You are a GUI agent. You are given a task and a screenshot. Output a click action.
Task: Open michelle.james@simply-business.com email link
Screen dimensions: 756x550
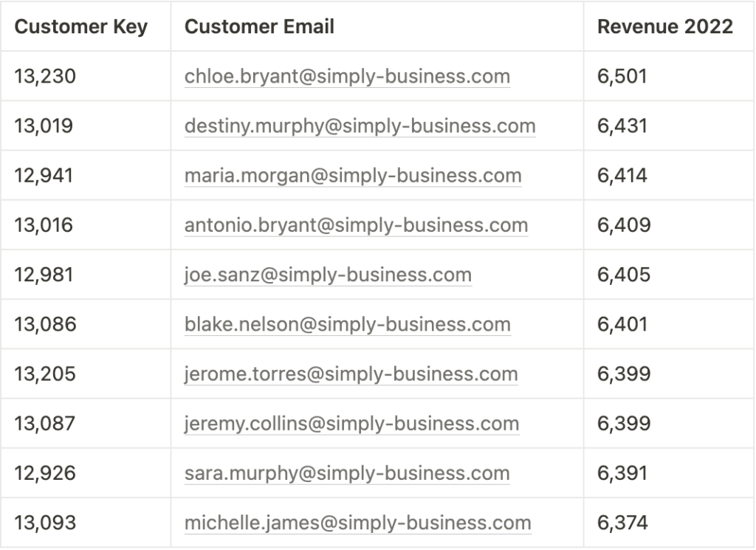(358, 523)
